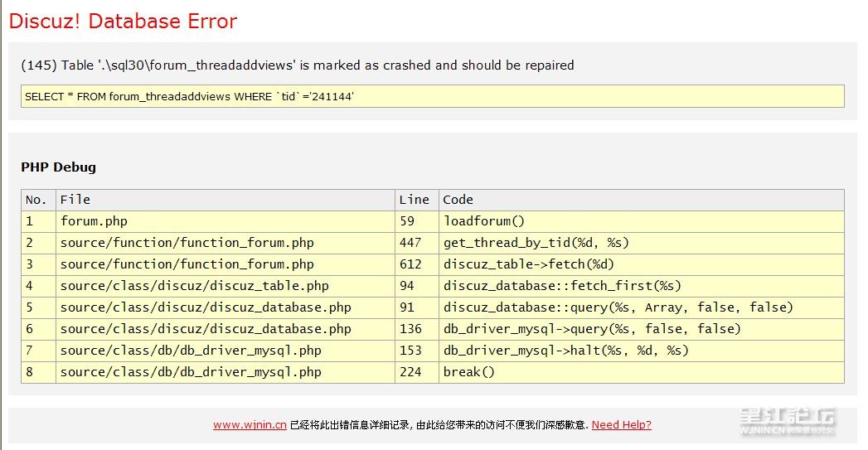Click row number 4 cell
Viewport: 868px width, 450px height.
[x=39, y=286]
